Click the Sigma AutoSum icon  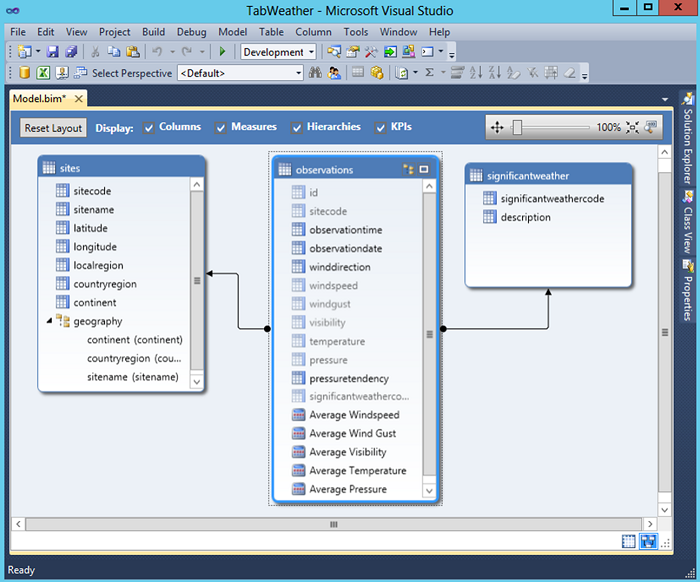[429, 72]
